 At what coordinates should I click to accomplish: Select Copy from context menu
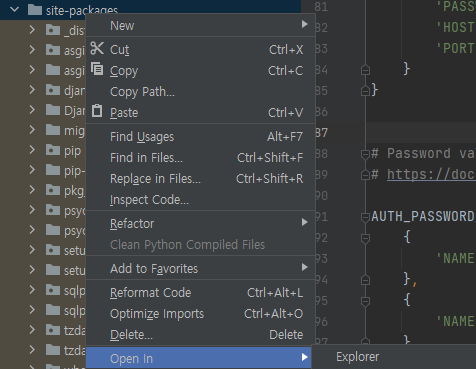pos(200,70)
